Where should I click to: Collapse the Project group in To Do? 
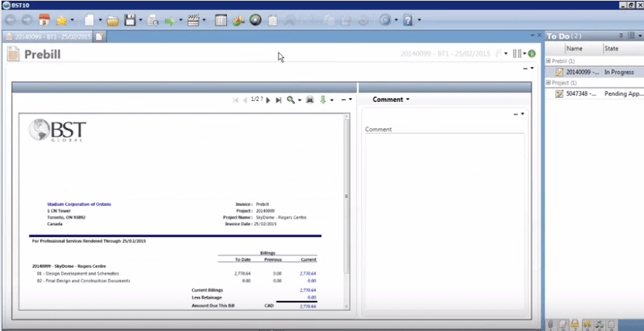coord(548,83)
